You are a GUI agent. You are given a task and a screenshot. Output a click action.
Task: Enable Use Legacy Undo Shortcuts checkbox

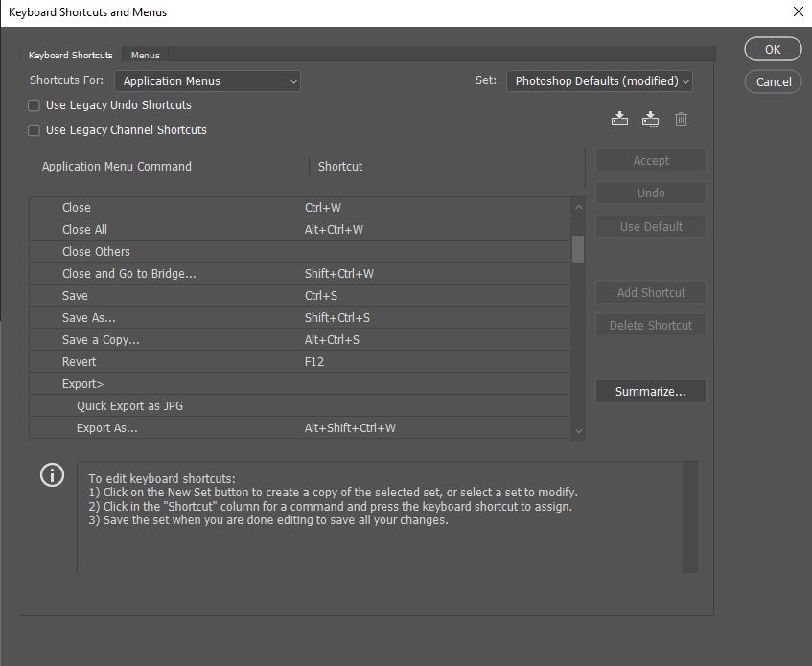tap(34, 105)
